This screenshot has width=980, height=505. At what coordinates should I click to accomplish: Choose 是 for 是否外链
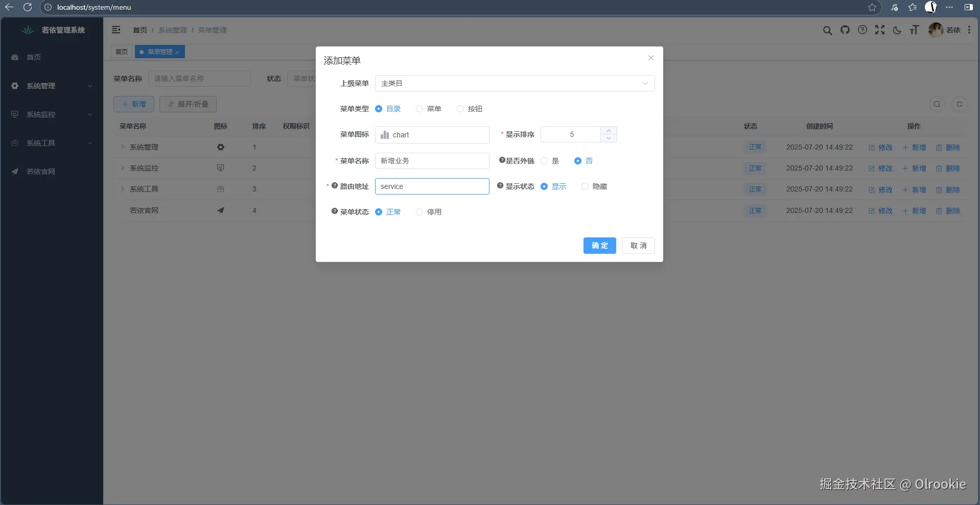[550, 161]
